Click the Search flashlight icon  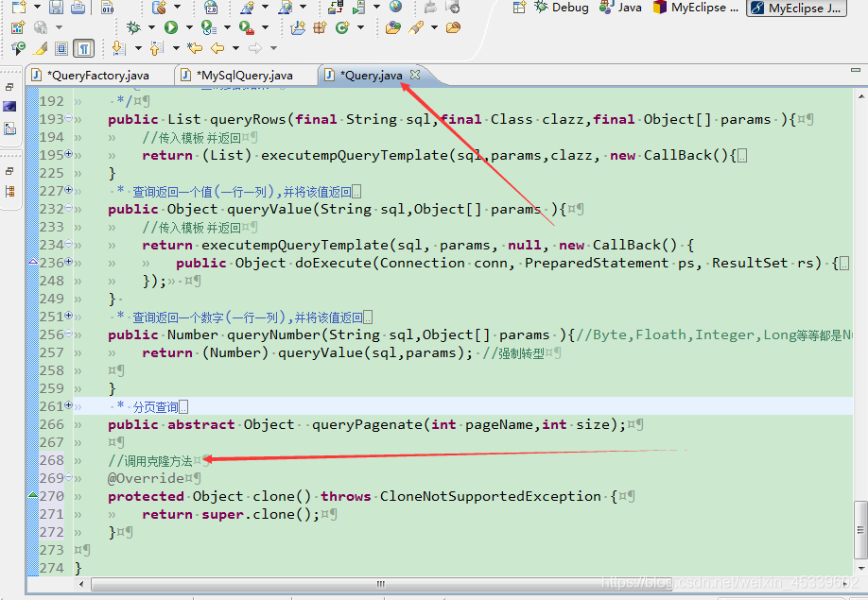(x=416, y=27)
